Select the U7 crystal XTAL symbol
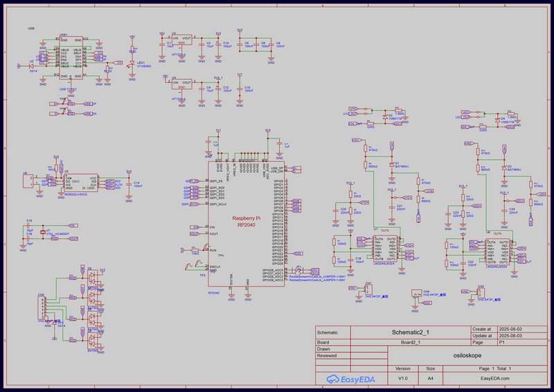The image size is (554, 392). [x=43, y=232]
